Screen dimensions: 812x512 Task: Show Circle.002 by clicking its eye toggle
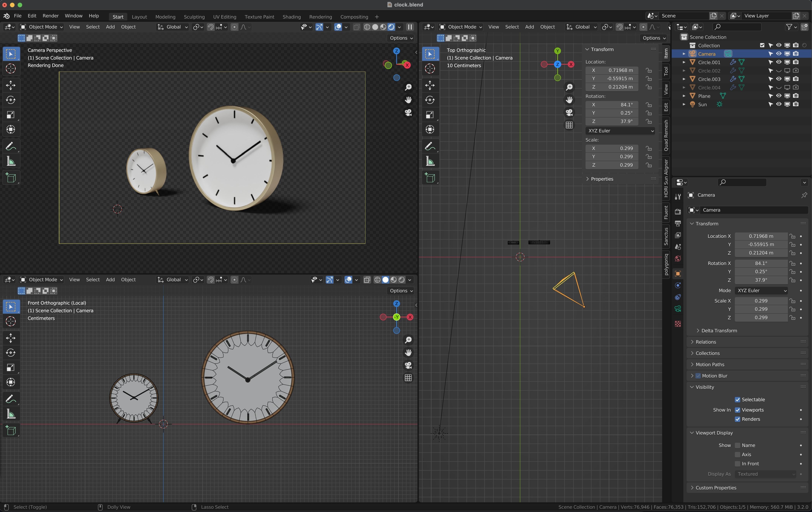(x=779, y=70)
